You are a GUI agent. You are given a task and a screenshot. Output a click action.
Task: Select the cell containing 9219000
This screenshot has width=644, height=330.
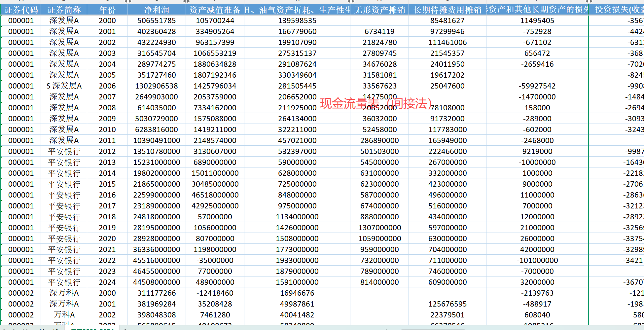click(x=537, y=151)
